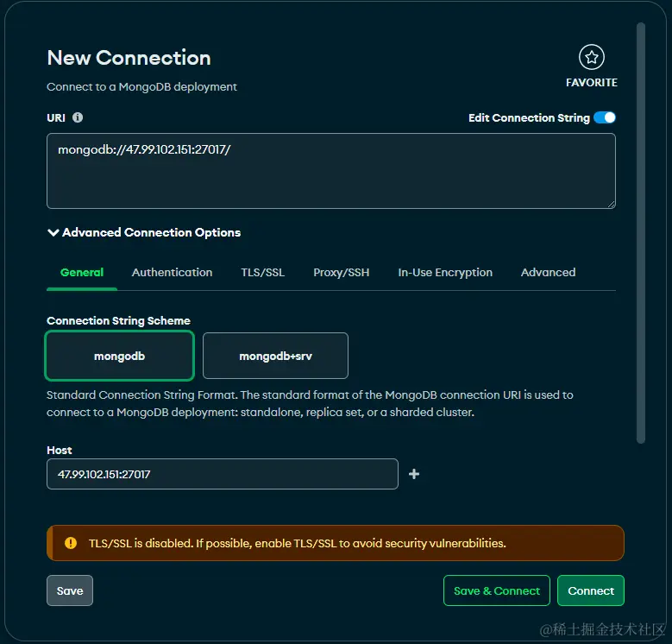Choose the mongodb connection scheme
The height and width of the screenshot is (644, 672).
(120, 356)
